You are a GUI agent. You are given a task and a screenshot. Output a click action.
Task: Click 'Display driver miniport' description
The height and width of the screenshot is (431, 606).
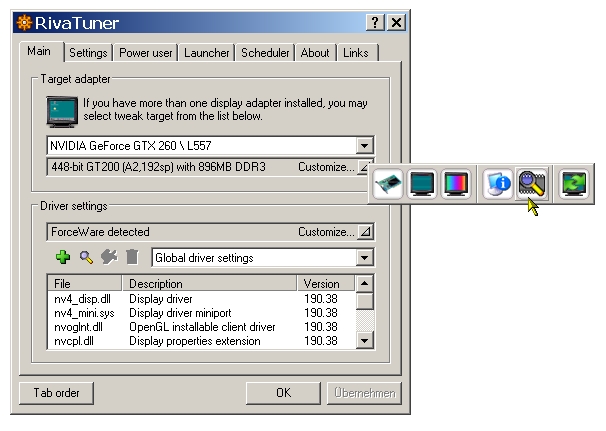tap(180, 313)
